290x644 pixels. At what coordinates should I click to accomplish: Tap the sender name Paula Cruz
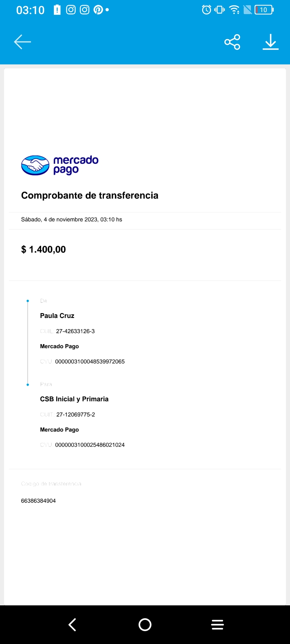[57, 316]
